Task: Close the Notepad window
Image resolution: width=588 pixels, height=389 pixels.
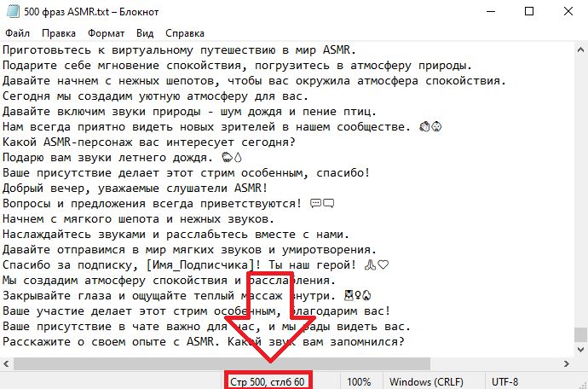Action: (x=568, y=12)
